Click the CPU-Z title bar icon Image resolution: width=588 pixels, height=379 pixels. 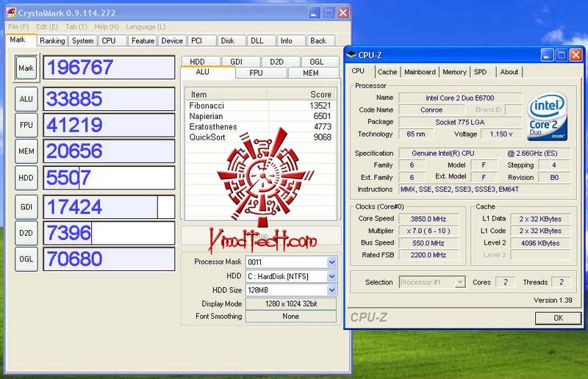pos(351,55)
